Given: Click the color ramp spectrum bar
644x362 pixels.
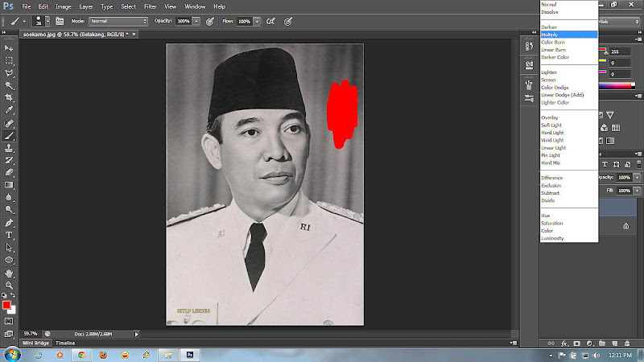Looking at the screenshot, I should 617,86.
